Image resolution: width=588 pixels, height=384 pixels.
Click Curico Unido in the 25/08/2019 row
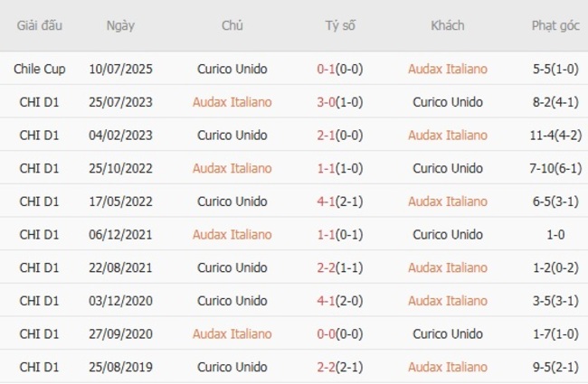point(232,367)
